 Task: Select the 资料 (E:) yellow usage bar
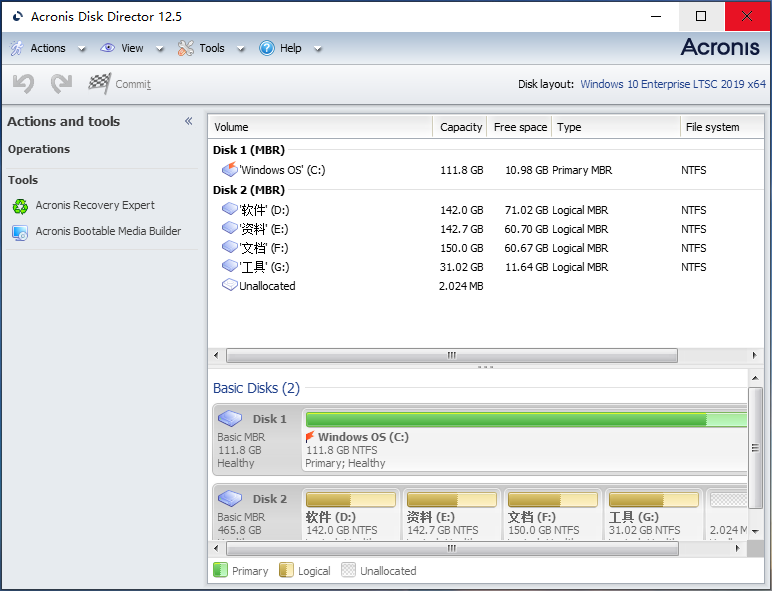(x=451, y=500)
